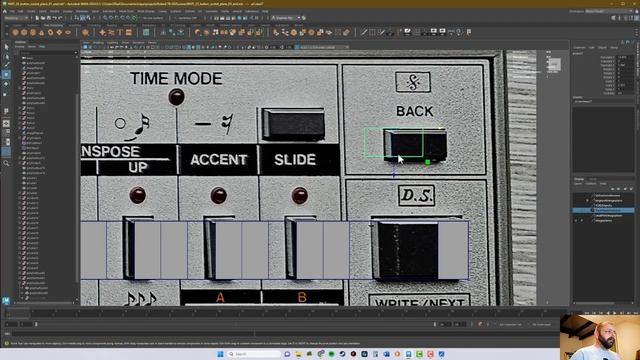Create a polygon torus from the shelf
Viewport: 640px width, 360px height.
pos(50,32)
